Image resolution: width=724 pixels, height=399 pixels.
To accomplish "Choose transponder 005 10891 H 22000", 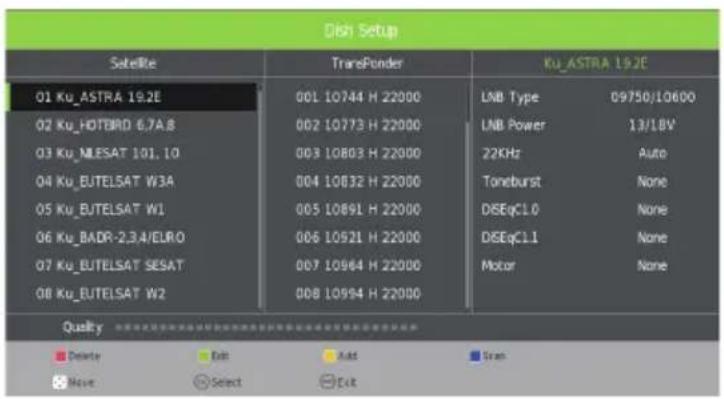I will pos(358,210).
